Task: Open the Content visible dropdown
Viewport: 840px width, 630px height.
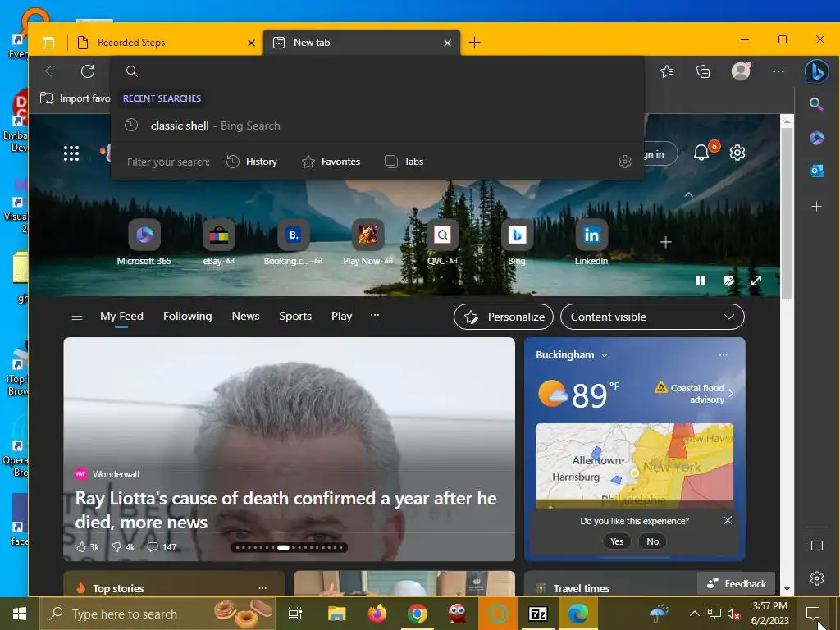Action: pyautogui.click(x=652, y=317)
